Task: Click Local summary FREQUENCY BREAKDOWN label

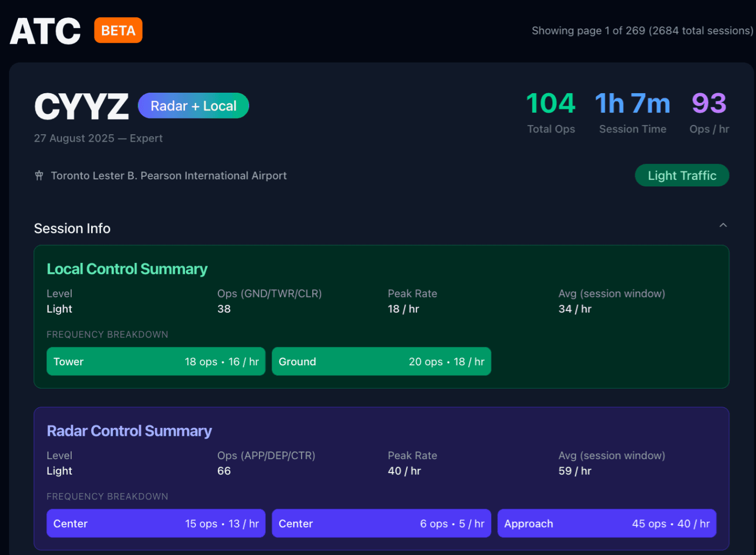Action: pyautogui.click(x=107, y=335)
